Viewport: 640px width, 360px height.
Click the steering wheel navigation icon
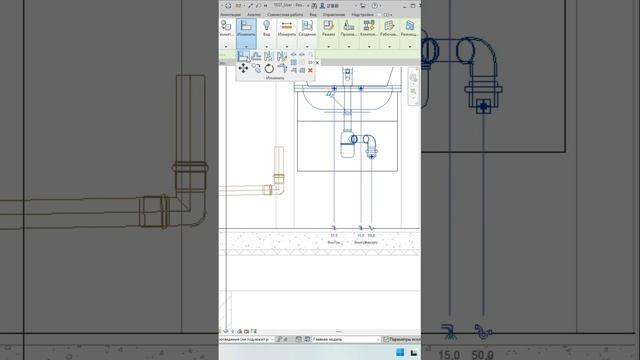pyautogui.click(x=413, y=77)
